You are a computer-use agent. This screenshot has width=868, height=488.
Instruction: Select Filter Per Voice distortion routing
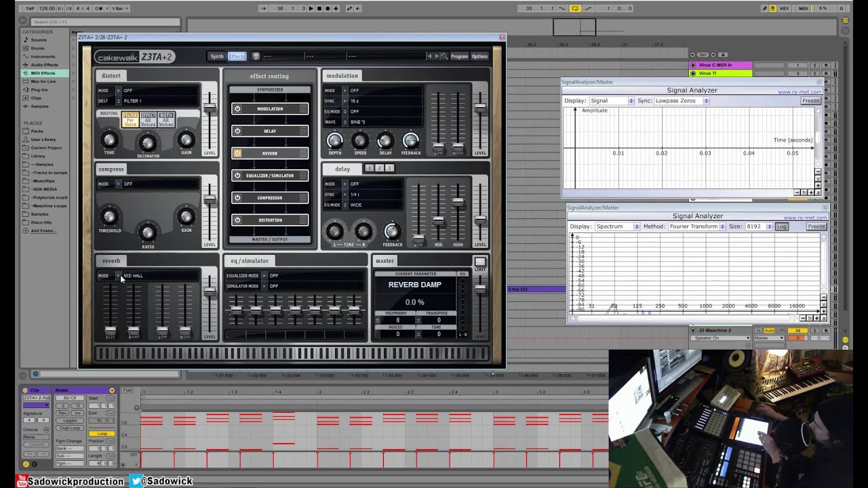130,120
